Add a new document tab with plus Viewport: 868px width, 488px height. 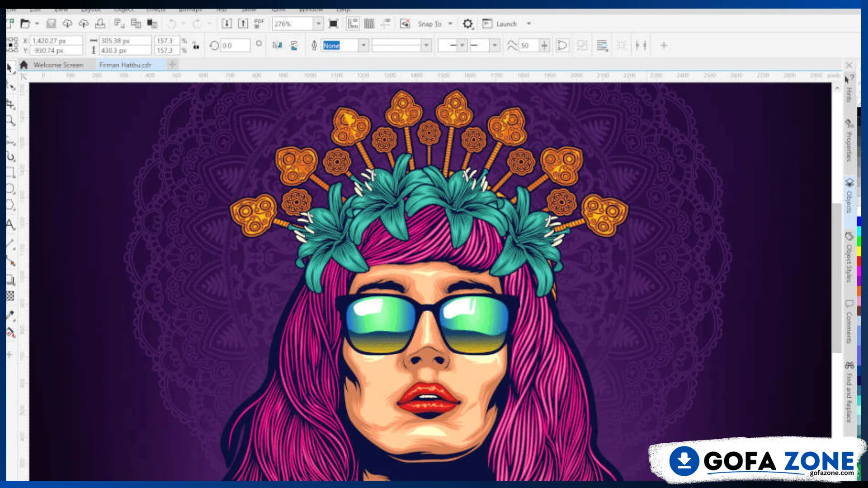coord(172,65)
